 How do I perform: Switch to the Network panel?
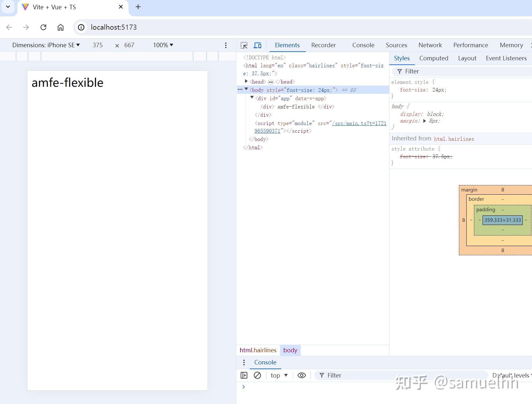coord(430,45)
